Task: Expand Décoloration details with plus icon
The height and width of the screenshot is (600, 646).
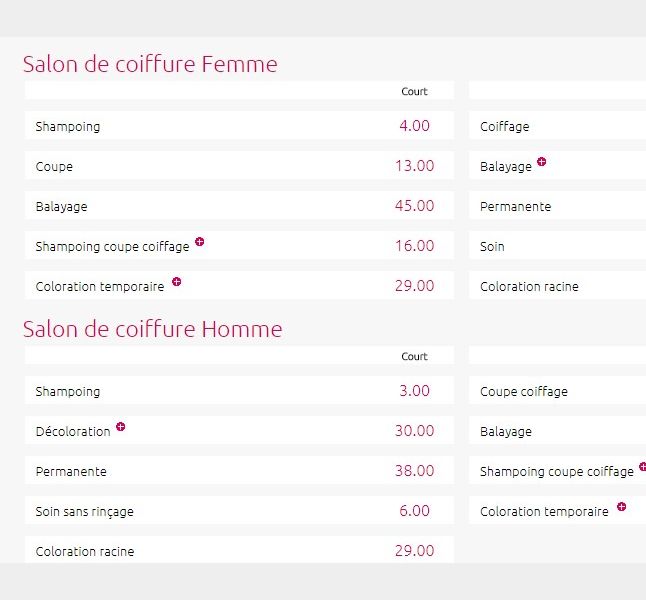Action: 121,427
